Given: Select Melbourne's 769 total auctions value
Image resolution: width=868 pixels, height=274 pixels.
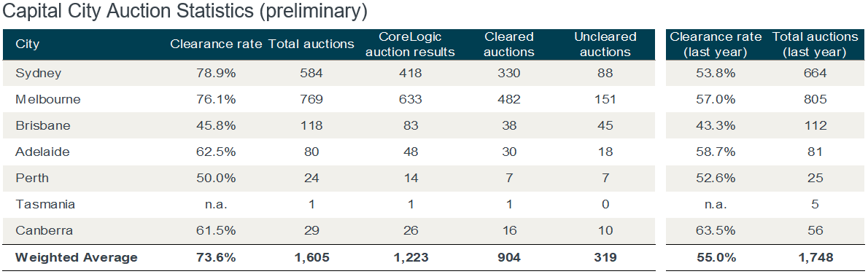Looking at the screenshot, I should pyautogui.click(x=311, y=100).
